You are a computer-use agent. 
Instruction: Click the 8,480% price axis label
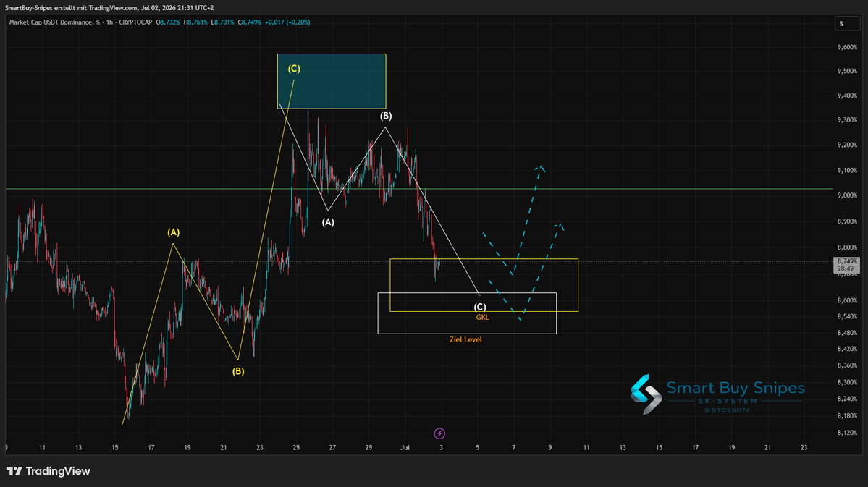coord(847,333)
